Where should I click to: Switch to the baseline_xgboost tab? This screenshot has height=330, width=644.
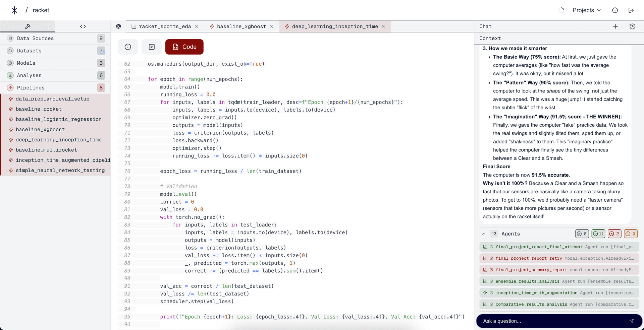pyautogui.click(x=241, y=26)
